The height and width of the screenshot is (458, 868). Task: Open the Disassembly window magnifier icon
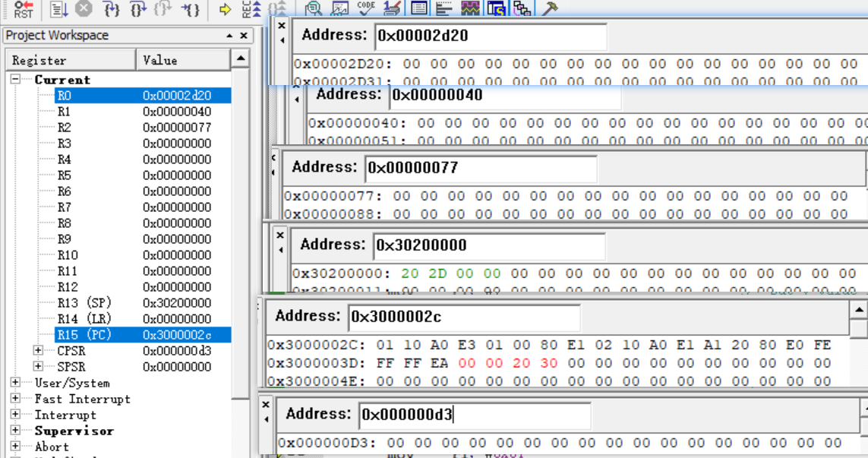[x=314, y=8]
